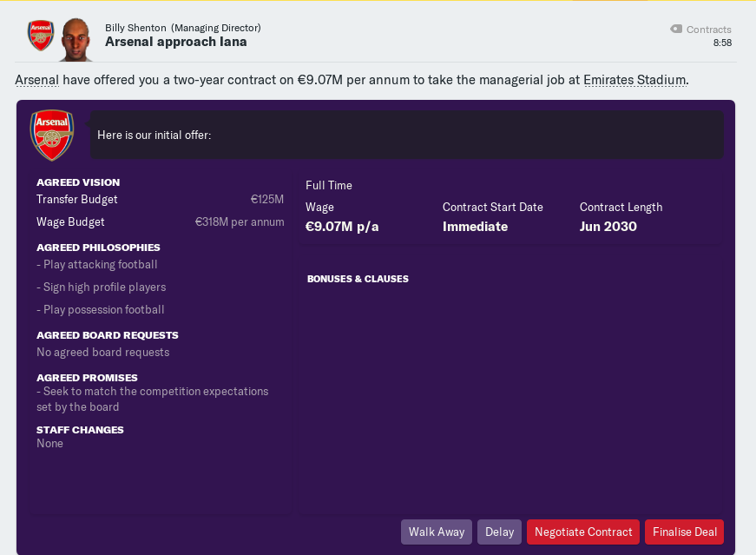Open the Arsenal club link in the message
756x555 pixels.
36,80
